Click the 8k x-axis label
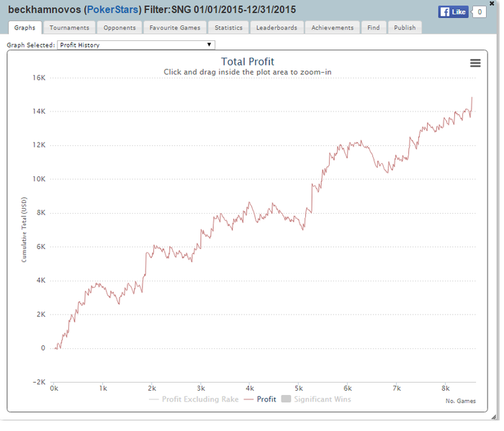 click(445, 389)
